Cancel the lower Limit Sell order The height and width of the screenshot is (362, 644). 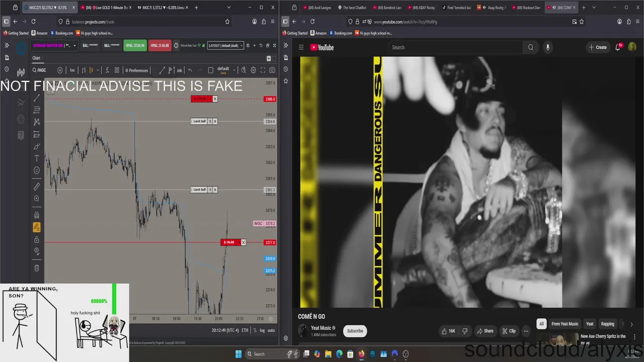click(215, 190)
